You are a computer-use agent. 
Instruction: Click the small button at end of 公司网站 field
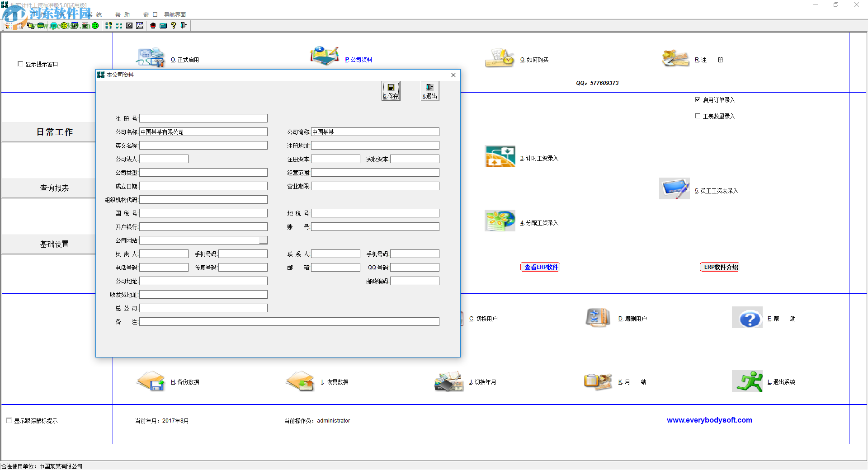click(263, 240)
